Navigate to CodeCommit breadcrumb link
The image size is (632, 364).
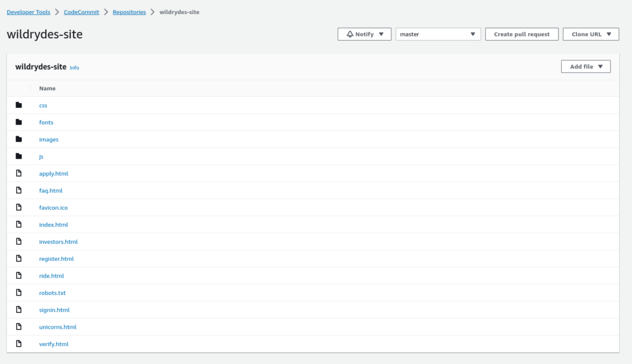81,12
